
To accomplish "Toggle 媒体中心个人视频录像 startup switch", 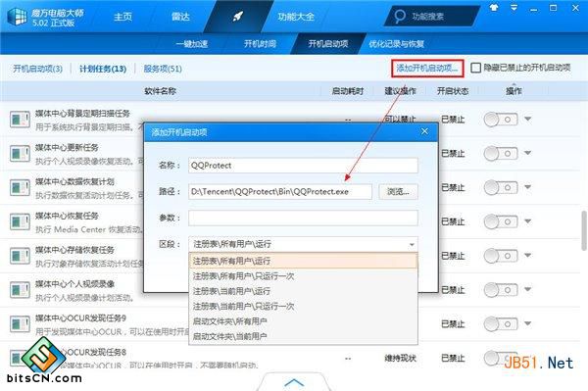I will click(501, 290).
